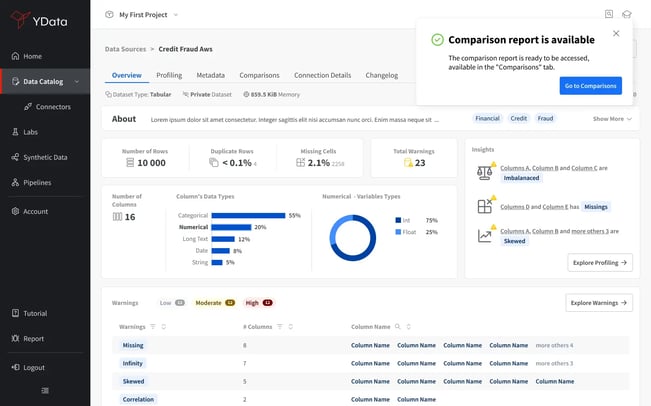Switch to the Metadata tab
This screenshot has height=406, width=651.
pyautogui.click(x=210, y=75)
